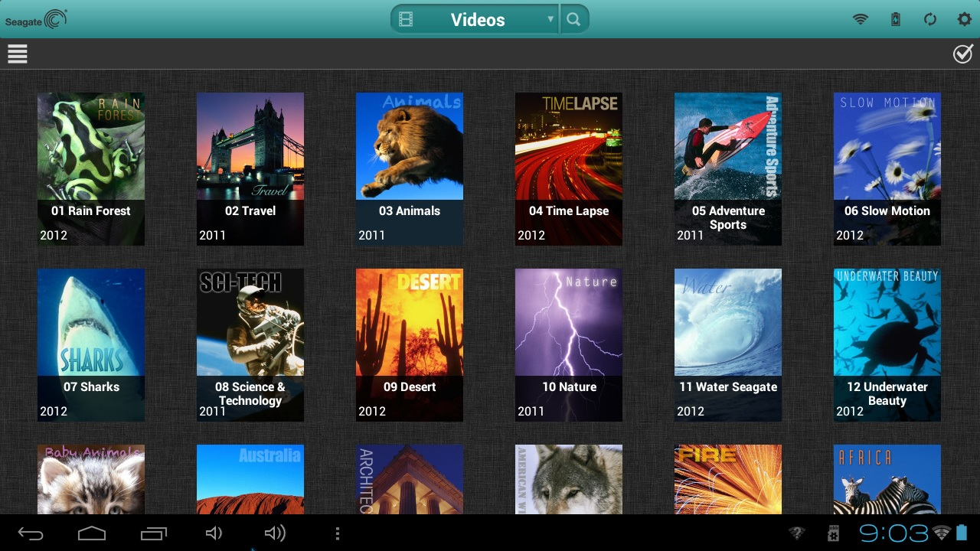980x551 pixels.
Task: Click the Seagate logo
Action: (x=36, y=19)
